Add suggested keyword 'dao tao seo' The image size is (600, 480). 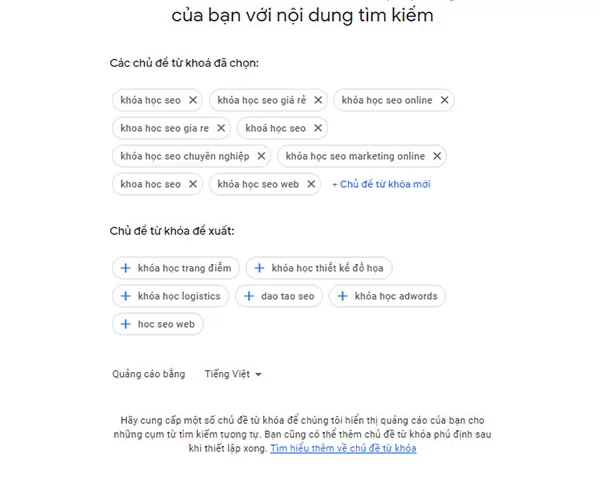pyautogui.click(x=279, y=296)
